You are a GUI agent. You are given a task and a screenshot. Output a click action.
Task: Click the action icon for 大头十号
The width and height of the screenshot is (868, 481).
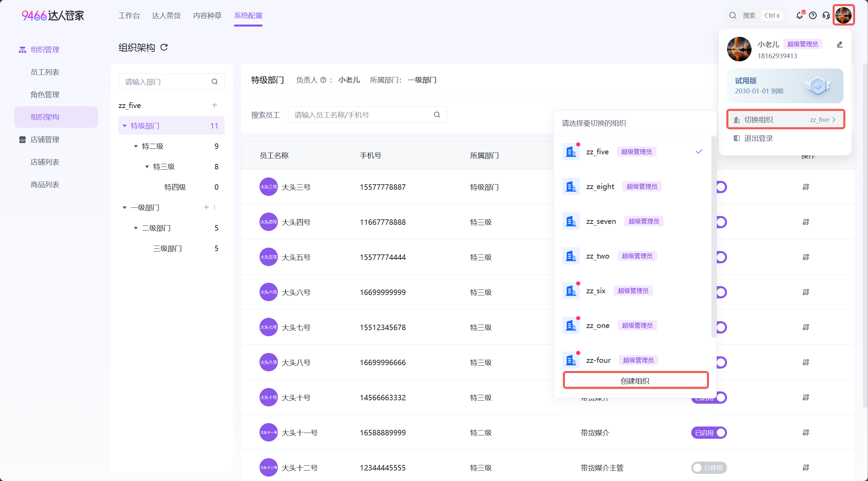tap(806, 398)
